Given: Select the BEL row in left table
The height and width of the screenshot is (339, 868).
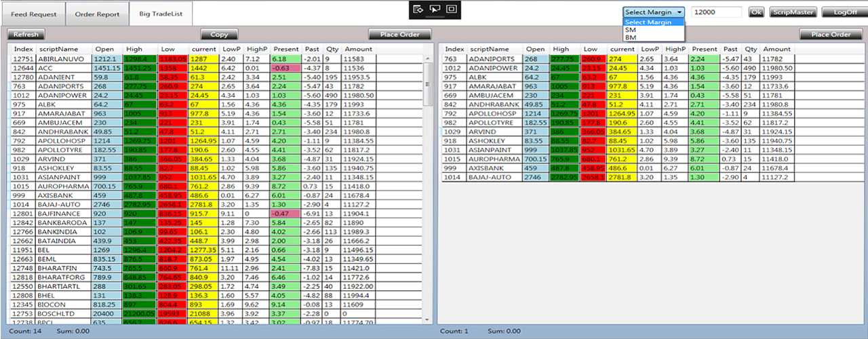Looking at the screenshot, I should coord(216,250).
